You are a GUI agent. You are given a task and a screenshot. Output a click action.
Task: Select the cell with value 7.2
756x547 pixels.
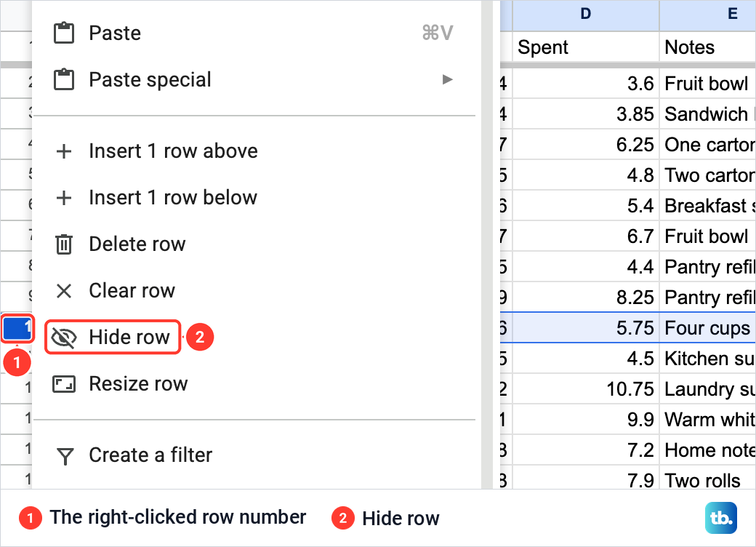click(x=585, y=450)
